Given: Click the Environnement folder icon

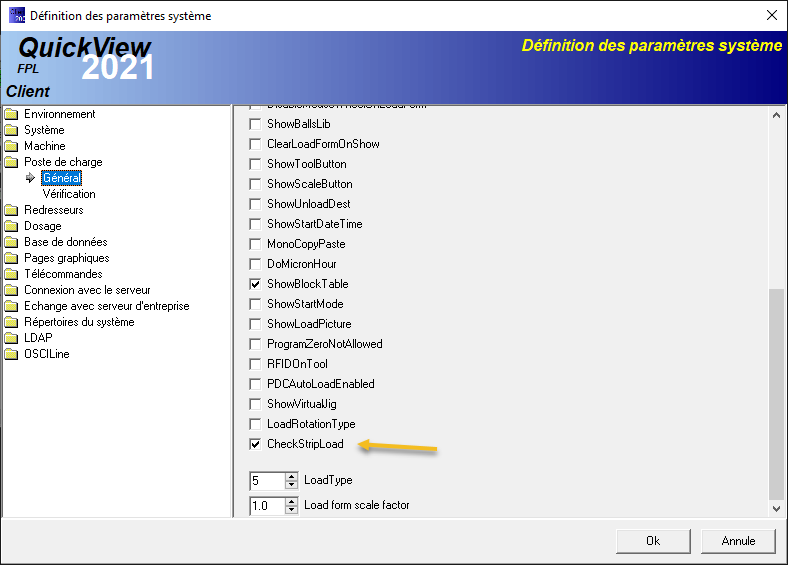Looking at the screenshot, I should click(x=11, y=114).
